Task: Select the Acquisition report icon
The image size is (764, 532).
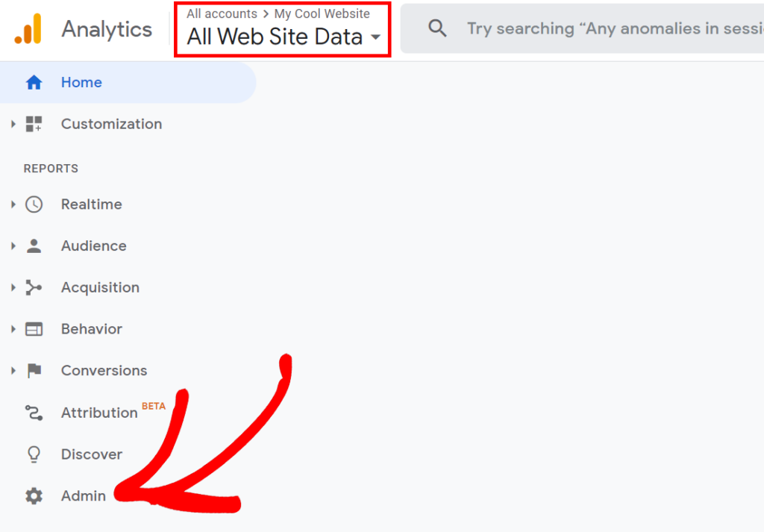Action: 34,287
